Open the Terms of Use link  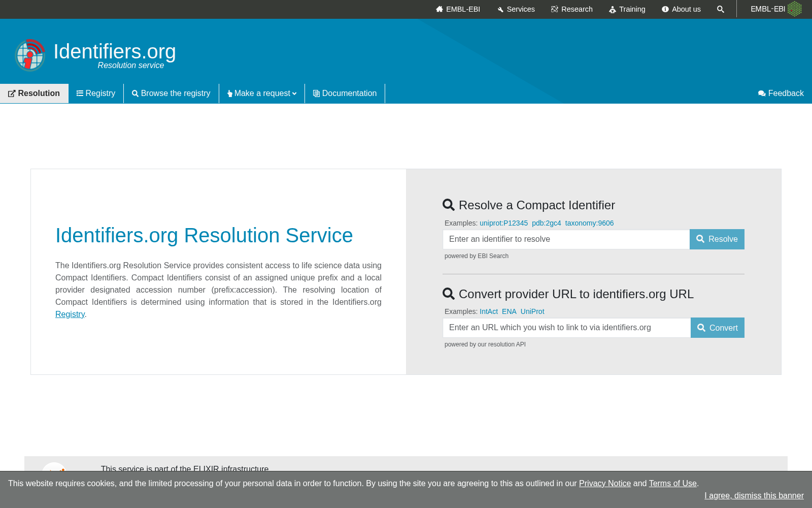(x=673, y=484)
